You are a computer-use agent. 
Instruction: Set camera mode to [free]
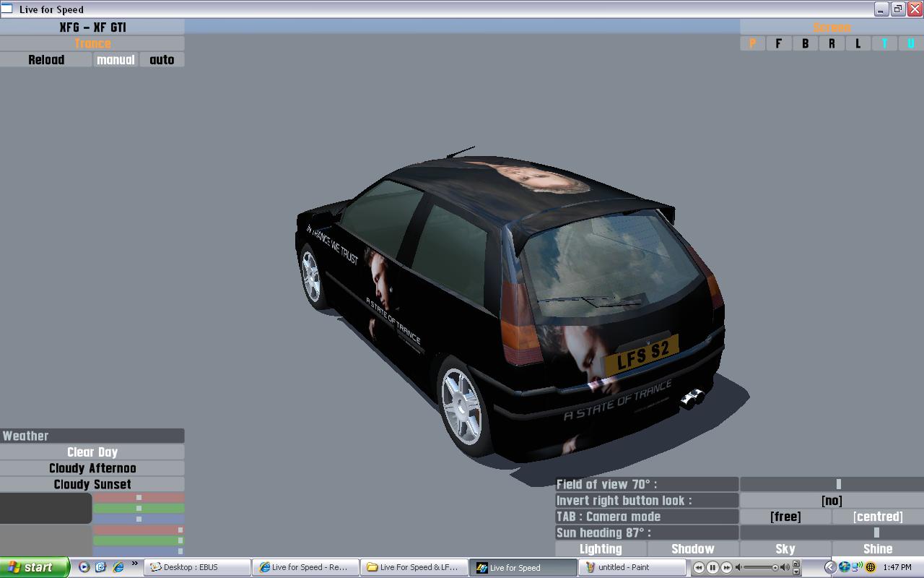(x=785, y=517)
